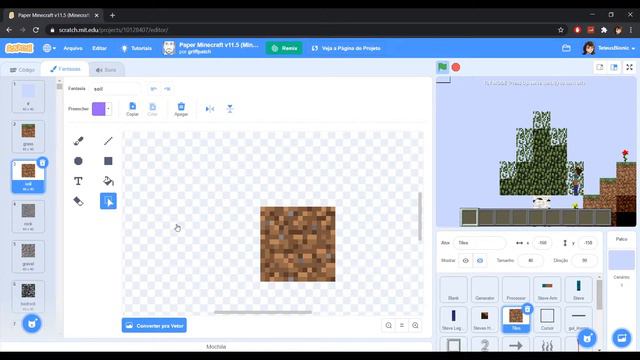Select the grass costume thumbnail
Viewport: 640px width, 360px height.
click(x=28, y=136)
